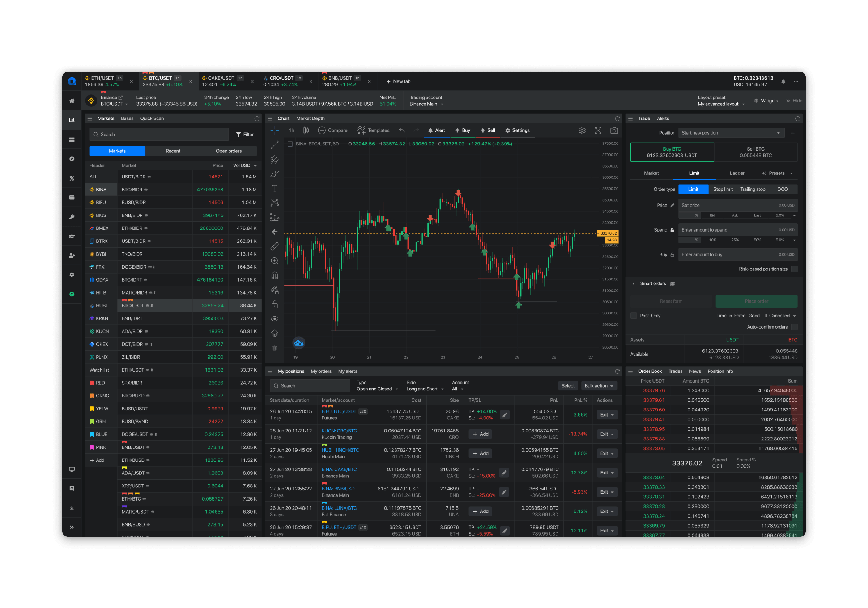
Task: Open a New tab
Action: point(398,81)
